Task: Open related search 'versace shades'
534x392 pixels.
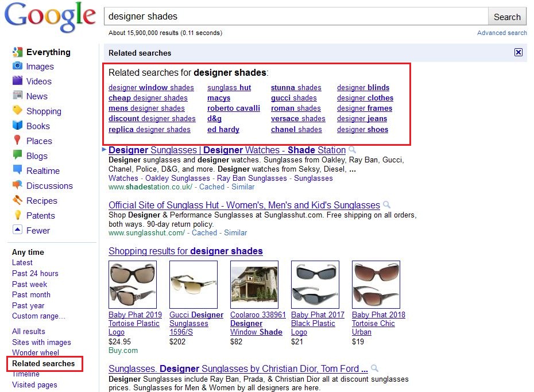Action: tap(298, 118)
